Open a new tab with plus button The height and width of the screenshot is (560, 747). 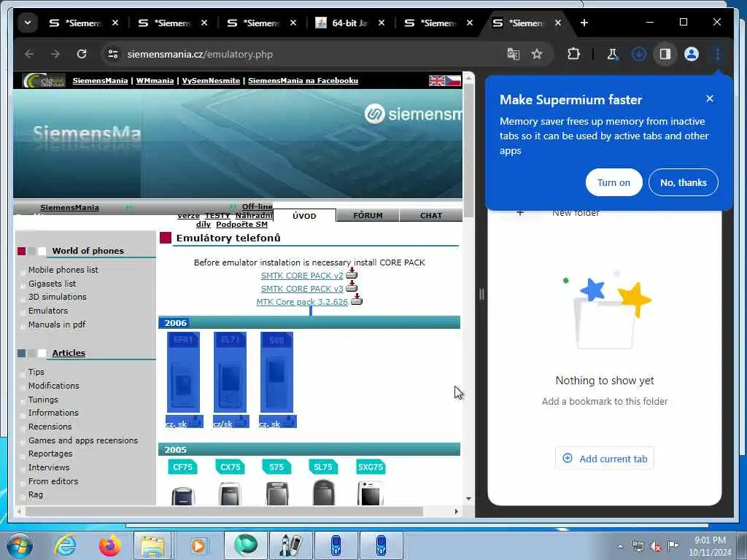click(x=584, y=23)
